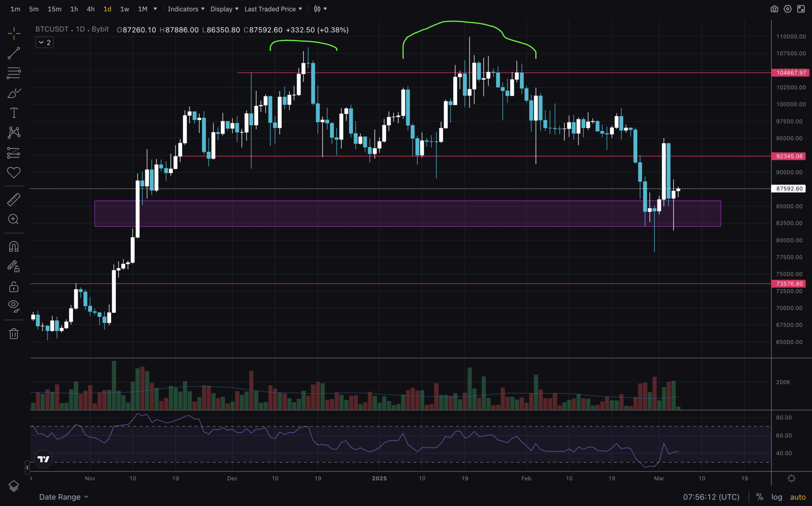Toggle magnet snap mode
Image resolution: width=812 pixels, height=506 pixels.
click(14, 247)
